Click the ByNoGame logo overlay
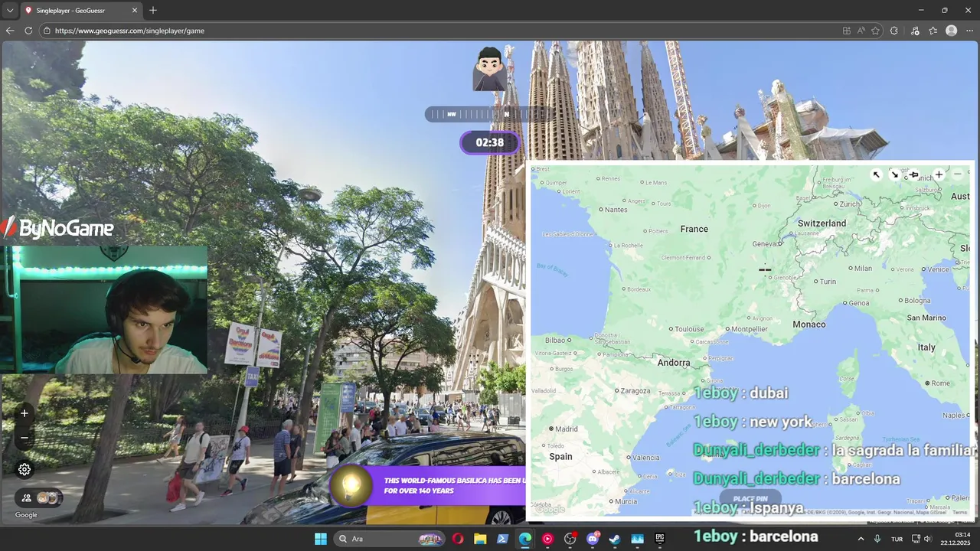The width and height of the screenshot is (980, 551). [58, 227]
